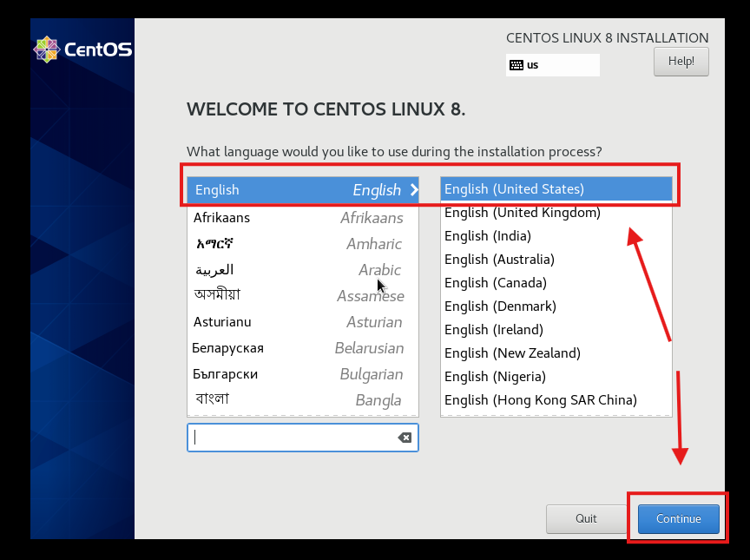
Task: Quit the installation
Action: point(586,518)
